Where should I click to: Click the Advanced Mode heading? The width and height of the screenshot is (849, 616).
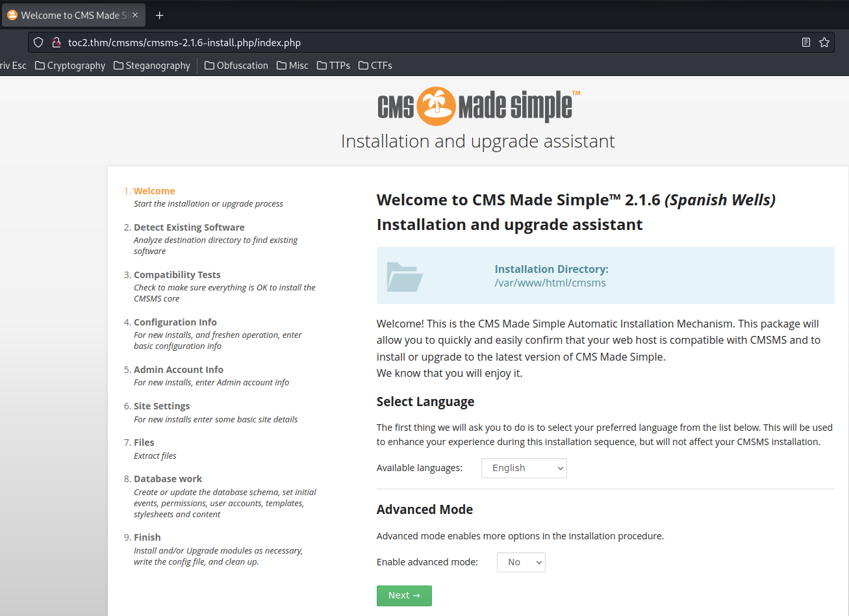click(425, 509)
